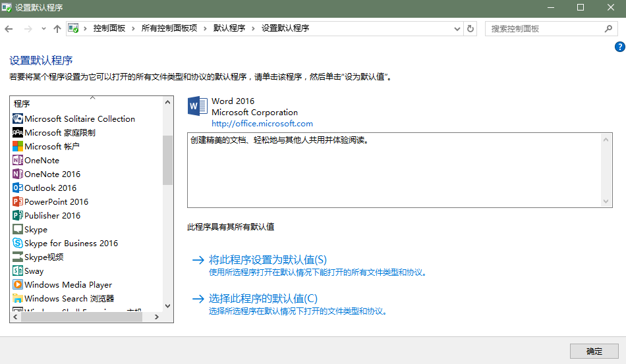Navigate to 默认程序 breadcrumb
This screenshot has height=364, width=626.
click(x=229, y=28)
